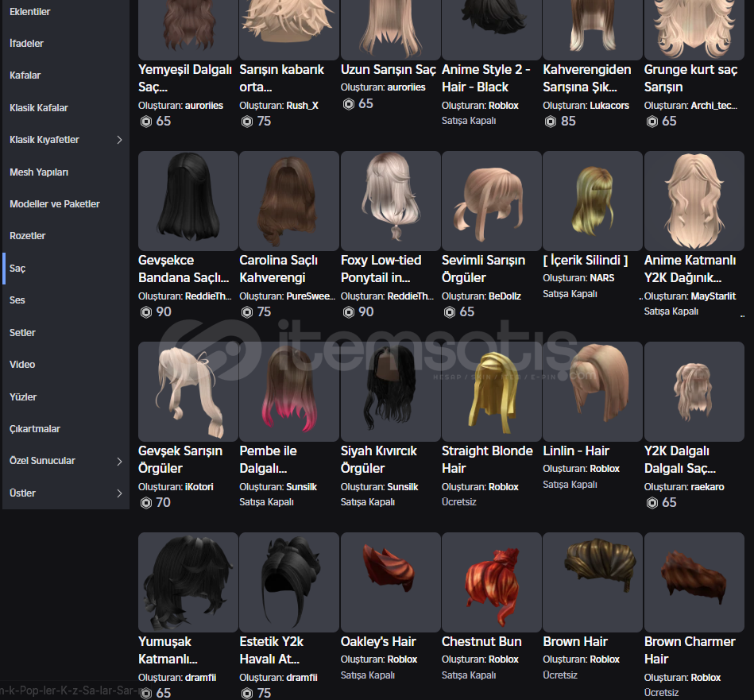Open the Çıkartmalar category
754x700 pixels.
pyautogui.click(x=35, y=429)
